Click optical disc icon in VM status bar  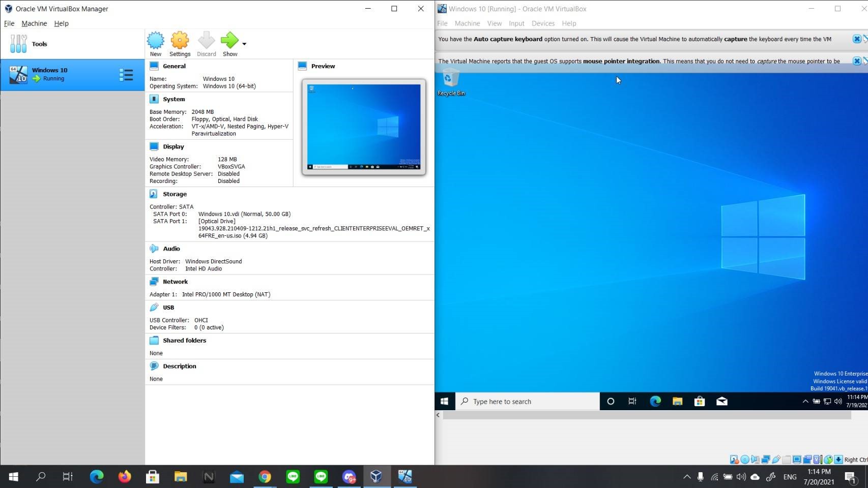coord(745,460)
